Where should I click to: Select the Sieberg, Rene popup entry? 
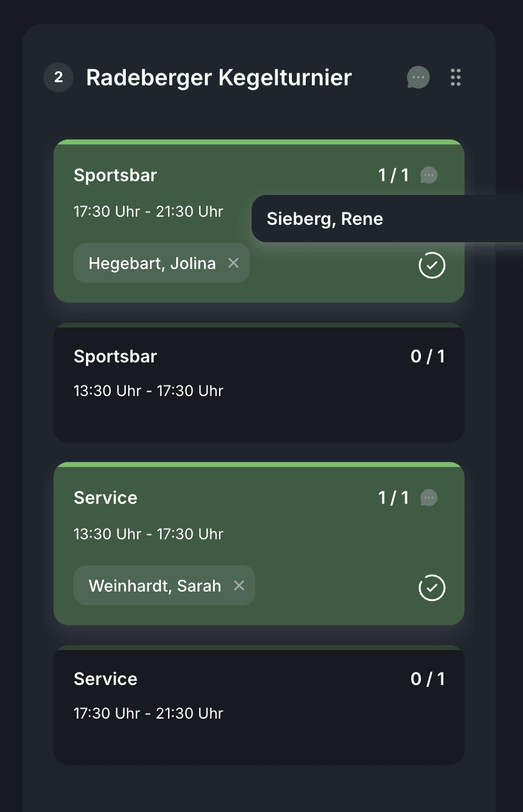[325, 219]
